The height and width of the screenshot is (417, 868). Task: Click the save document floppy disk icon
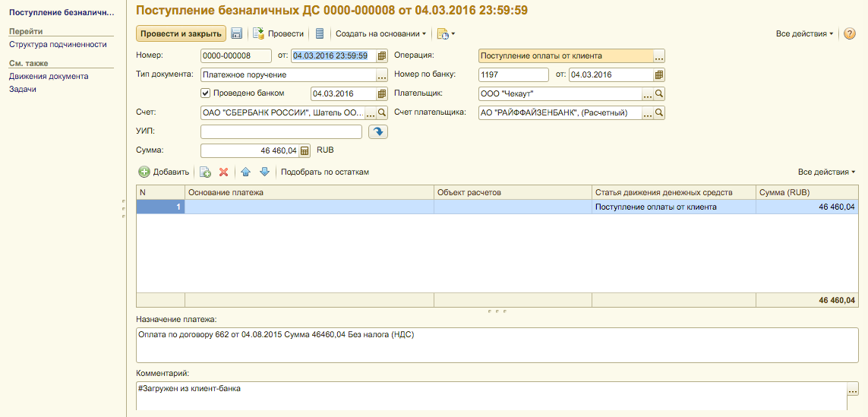[236, 33]
